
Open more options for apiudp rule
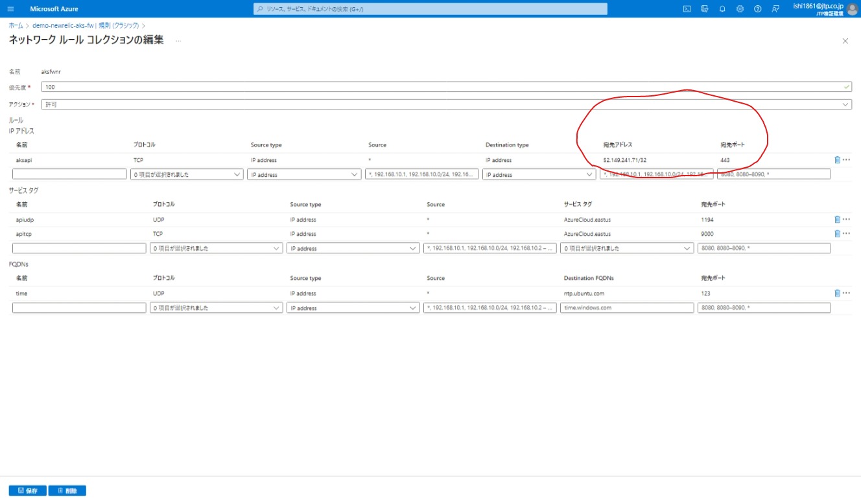(x=846, y=219)
